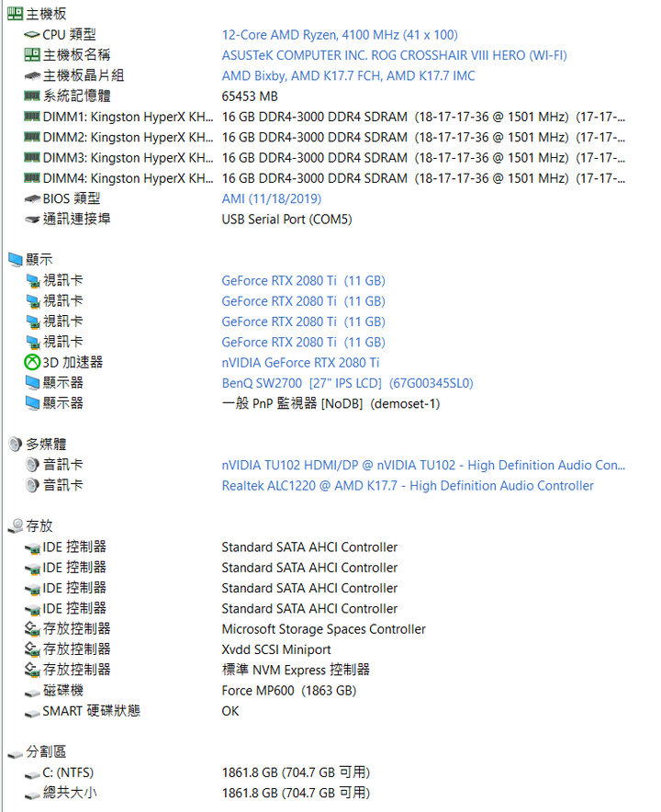Click the 主機板晶片組 chipset icon
The height and width of the screenshot is (812, 661).
pyautogui.click(x=32, y=75)
